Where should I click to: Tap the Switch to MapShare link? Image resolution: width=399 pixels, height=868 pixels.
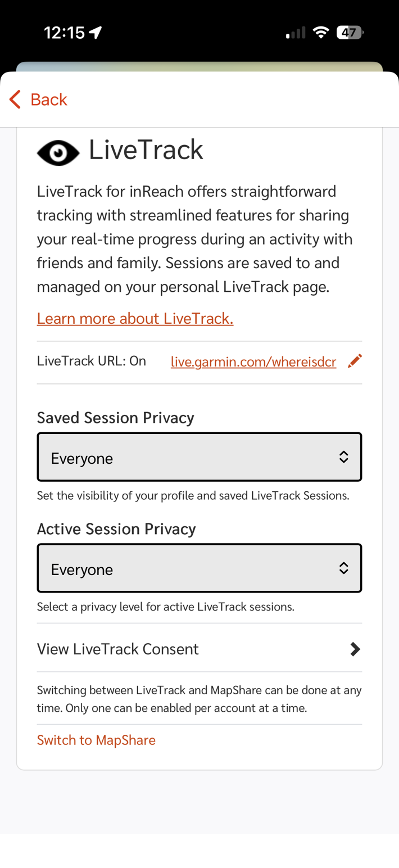96,740
